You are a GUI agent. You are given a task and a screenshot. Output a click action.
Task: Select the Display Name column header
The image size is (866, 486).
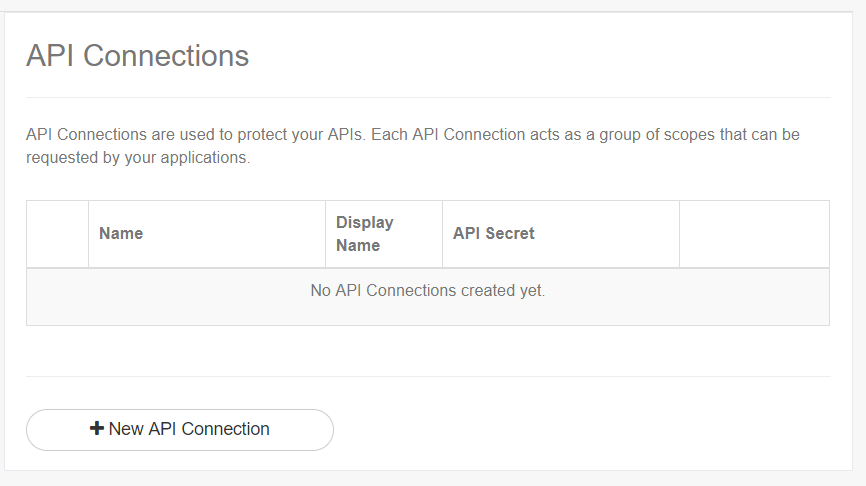click(364, 234)
